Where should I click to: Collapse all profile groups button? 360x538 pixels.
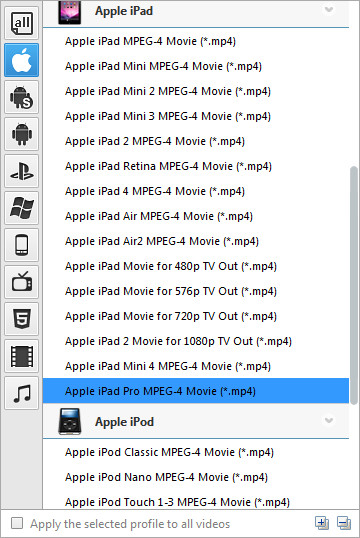(x=344, y=523)
